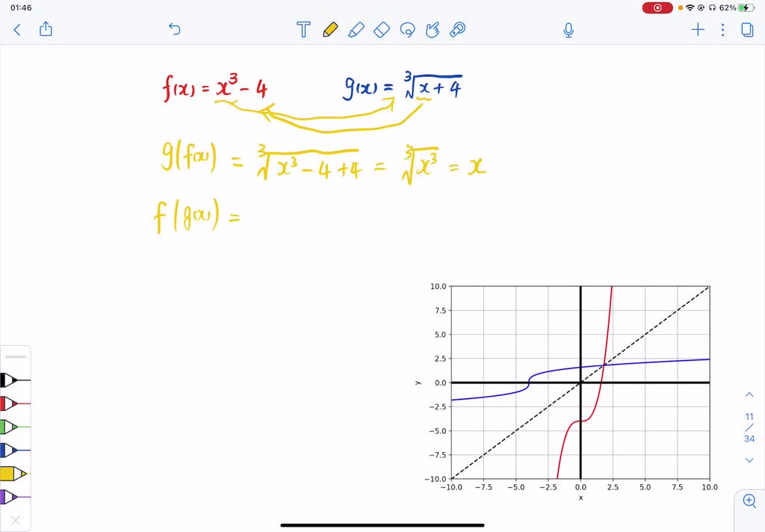
Task: Undo the last stroke
Action: (174, 29)
